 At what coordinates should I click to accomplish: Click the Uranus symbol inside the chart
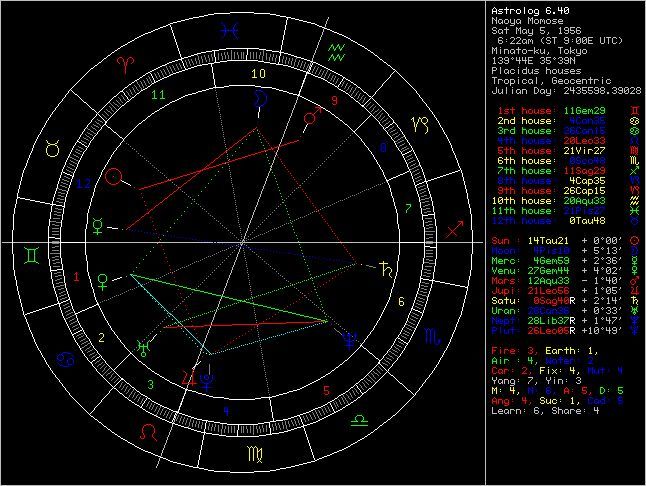pyautogui.click(x=143, y=348)
